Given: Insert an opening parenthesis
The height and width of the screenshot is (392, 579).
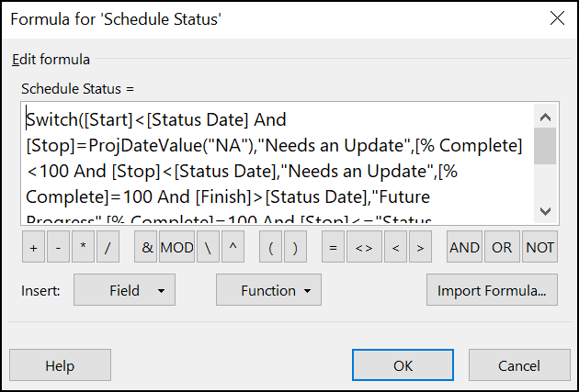Looking at the screenshot, I should tap(271, 247).
